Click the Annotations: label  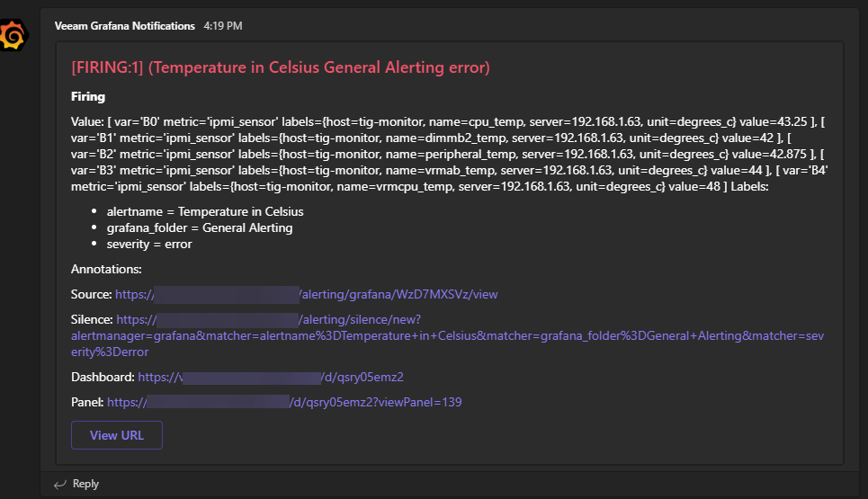(106, 270)
